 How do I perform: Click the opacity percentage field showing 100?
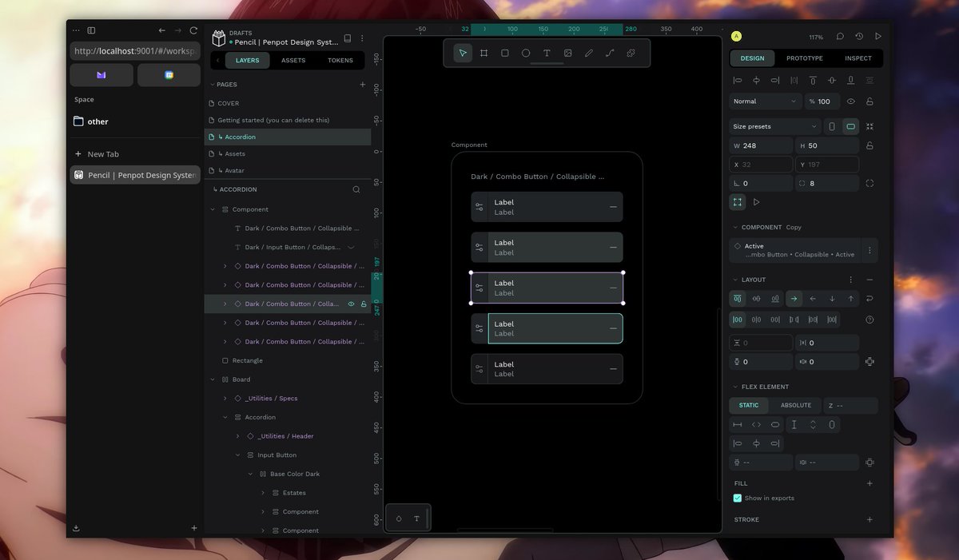[x=822, y=101]
